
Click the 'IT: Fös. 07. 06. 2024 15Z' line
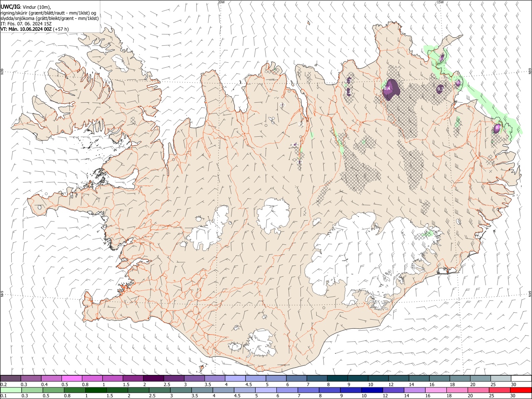coord(26,24)
